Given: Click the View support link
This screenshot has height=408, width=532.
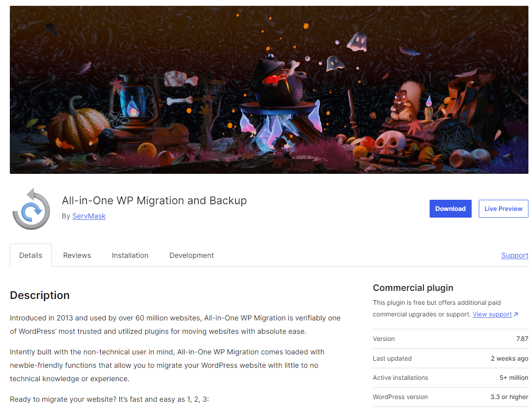Looking at the screenshot, I should 491,314.
